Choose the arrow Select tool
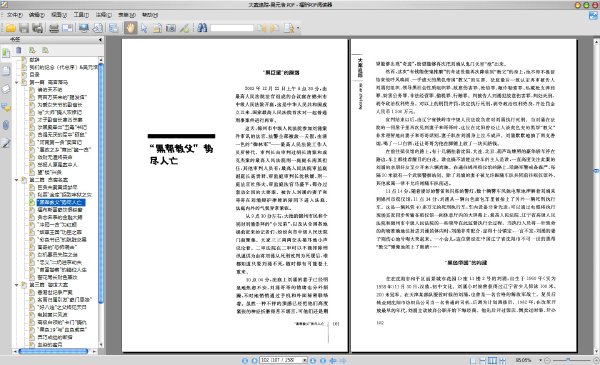Screen dimensions: 600x365 [x=144, y=28]
